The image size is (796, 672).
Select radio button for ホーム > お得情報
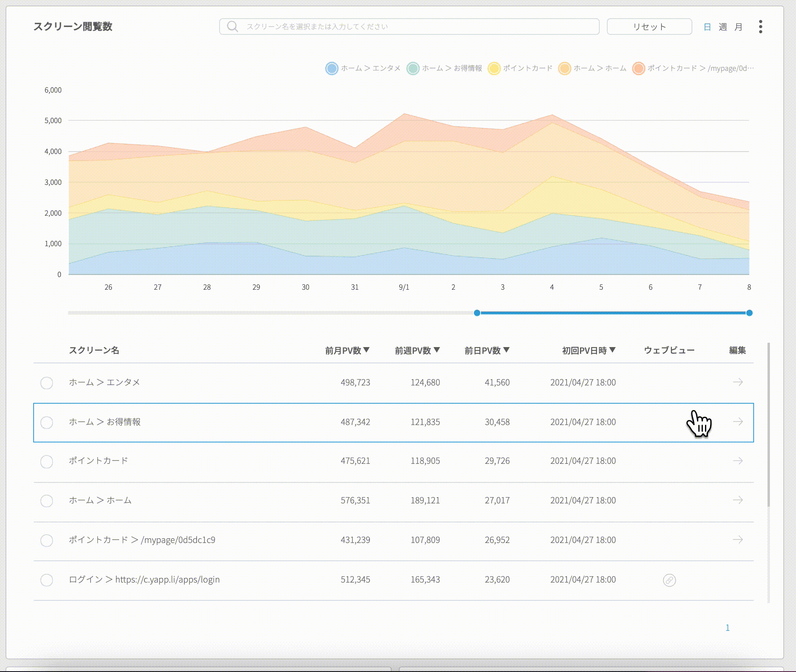(47, 422)
